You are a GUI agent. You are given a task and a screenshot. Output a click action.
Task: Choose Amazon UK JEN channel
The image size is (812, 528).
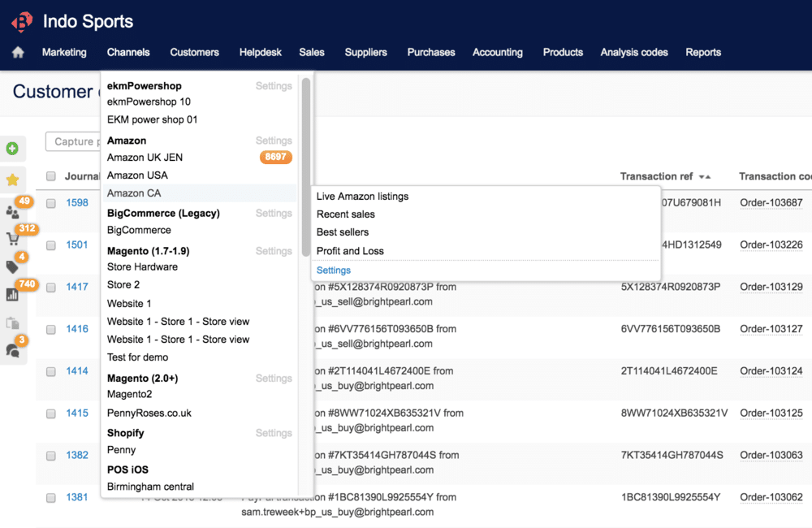[145, 158]
